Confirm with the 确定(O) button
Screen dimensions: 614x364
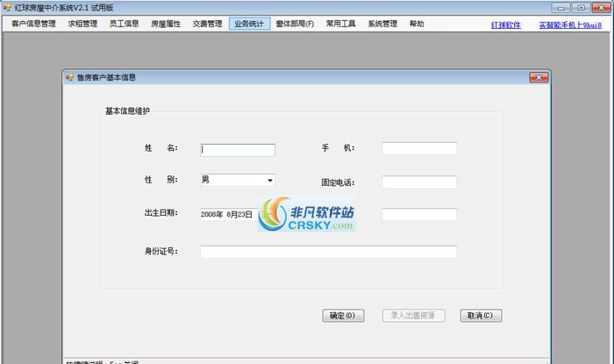pyautogui.click(x=344, y=316)
